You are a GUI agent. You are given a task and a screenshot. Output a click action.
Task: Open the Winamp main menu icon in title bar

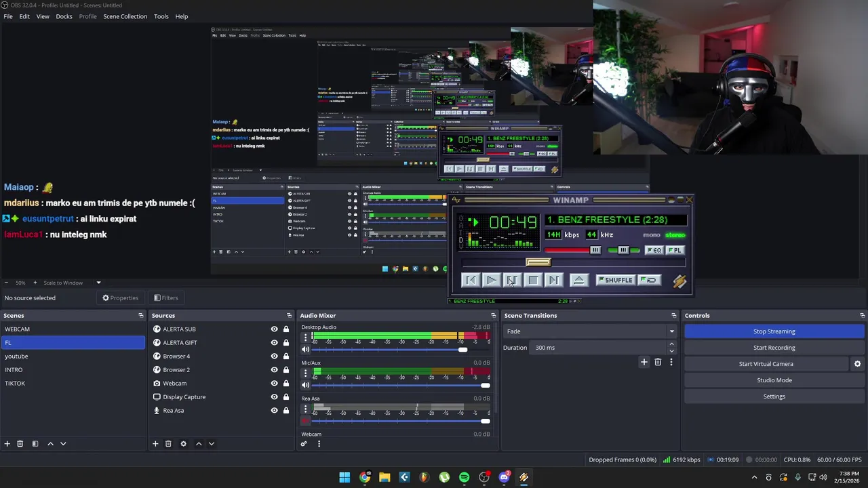coord(456,200)
